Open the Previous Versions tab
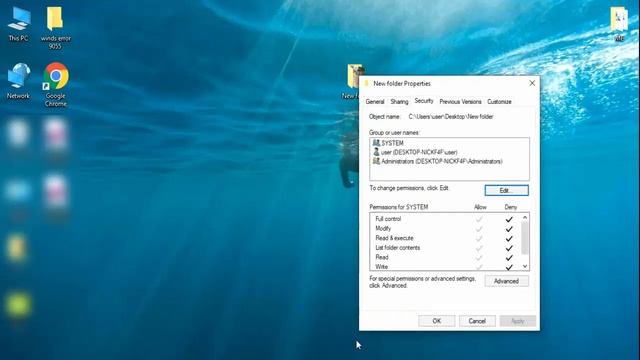This screenshot has height=360, width=640. coord(460,102)
